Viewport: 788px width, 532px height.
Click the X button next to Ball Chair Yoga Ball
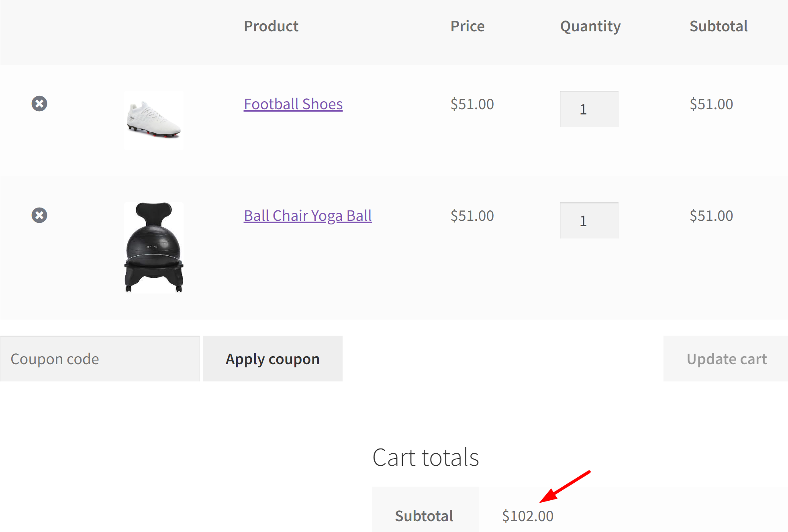39,215
